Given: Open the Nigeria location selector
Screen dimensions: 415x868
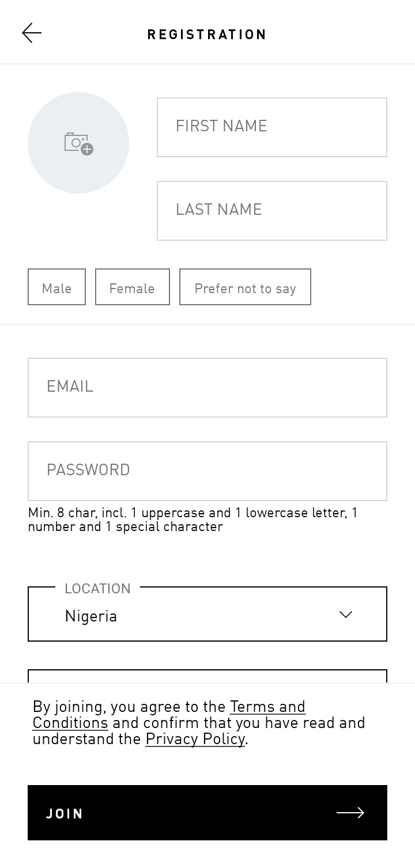Looking at the screenshot, I should pyautogui.click(x=207, y=614).
